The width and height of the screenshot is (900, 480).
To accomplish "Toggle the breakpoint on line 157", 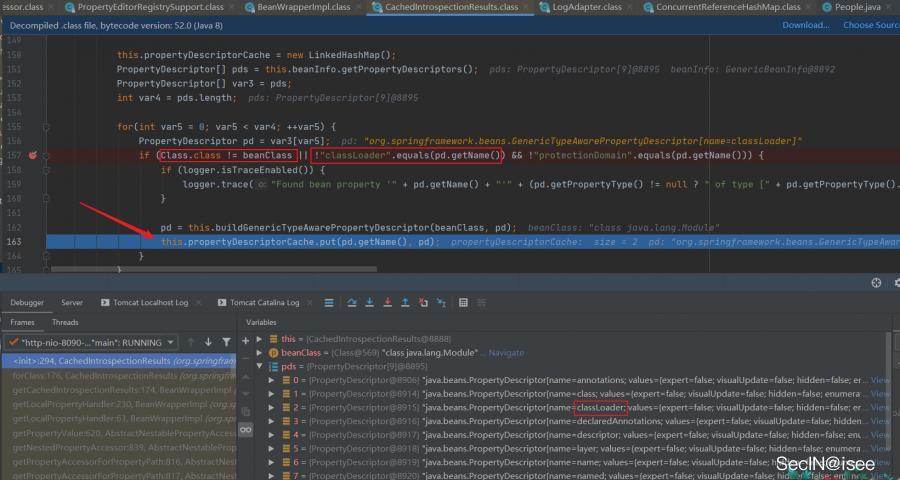I will (32, 156).
